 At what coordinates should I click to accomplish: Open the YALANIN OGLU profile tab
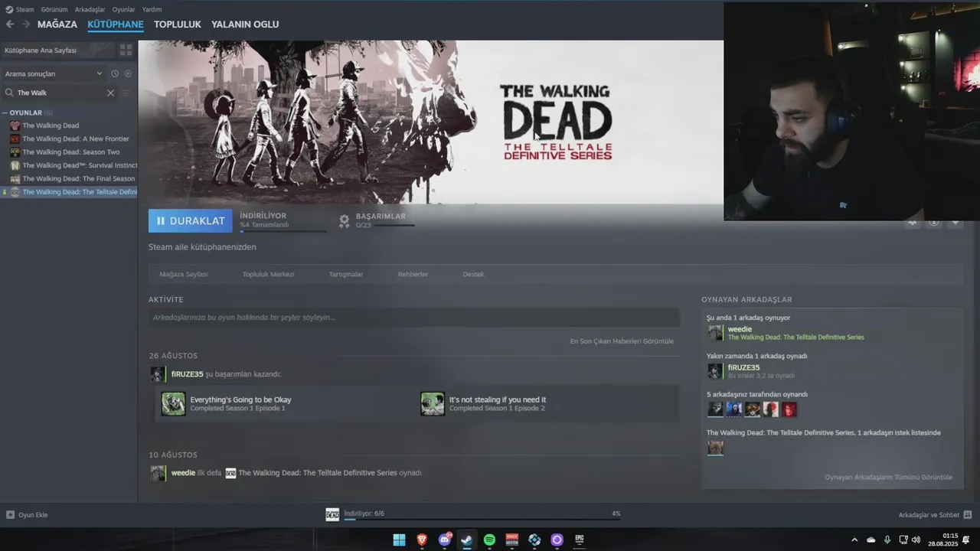245,24
